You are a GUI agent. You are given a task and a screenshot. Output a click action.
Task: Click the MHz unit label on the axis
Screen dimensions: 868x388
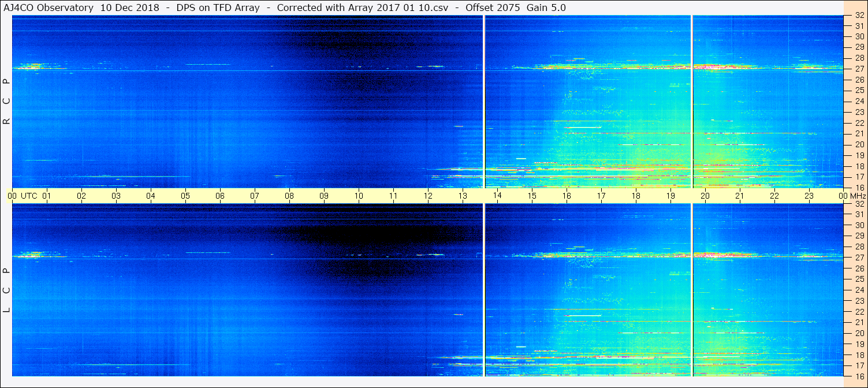tap(857, 196)
